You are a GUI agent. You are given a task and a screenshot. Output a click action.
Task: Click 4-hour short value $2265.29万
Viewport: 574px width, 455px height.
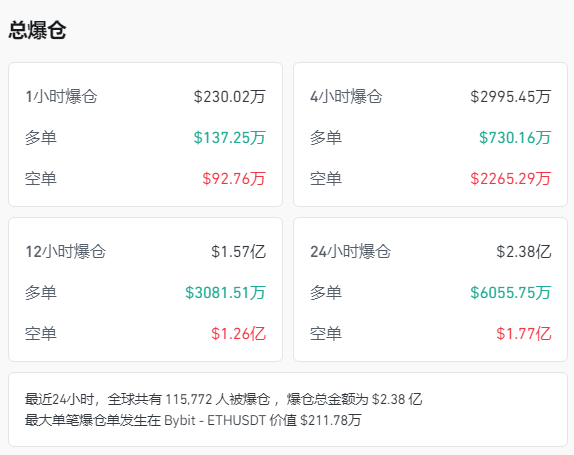511,179
